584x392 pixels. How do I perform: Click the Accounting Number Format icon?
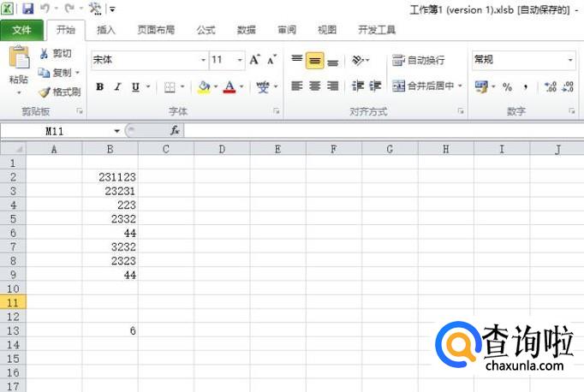click(x=481, y=87)
